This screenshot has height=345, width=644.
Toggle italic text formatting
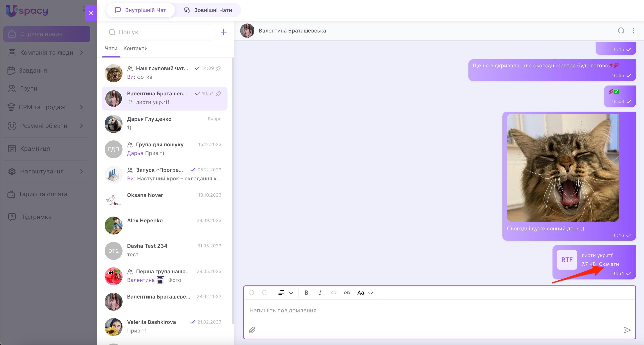[320, 293]
